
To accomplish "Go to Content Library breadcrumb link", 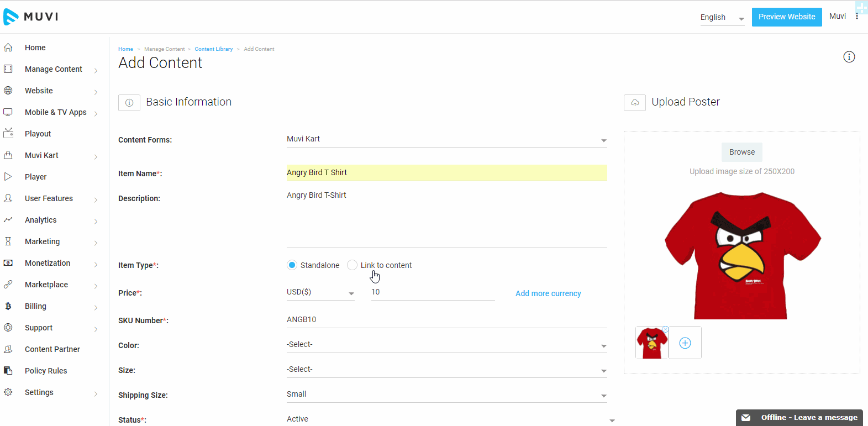I will click(x=214, y=49).
